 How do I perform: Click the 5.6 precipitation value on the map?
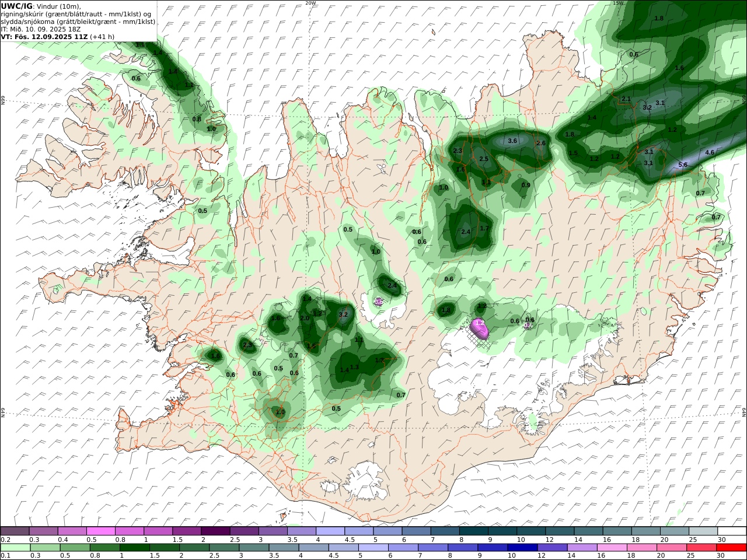(x=683, y=165)
